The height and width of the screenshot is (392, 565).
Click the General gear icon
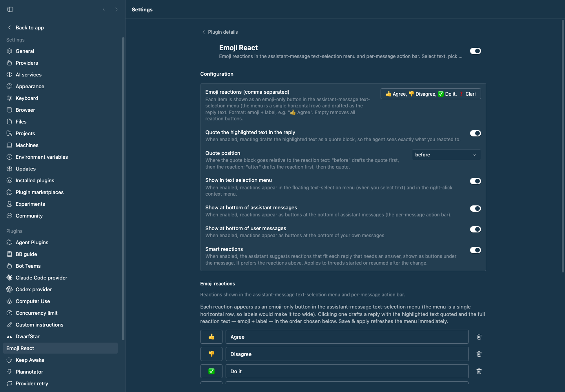click(x=9, y=51)
